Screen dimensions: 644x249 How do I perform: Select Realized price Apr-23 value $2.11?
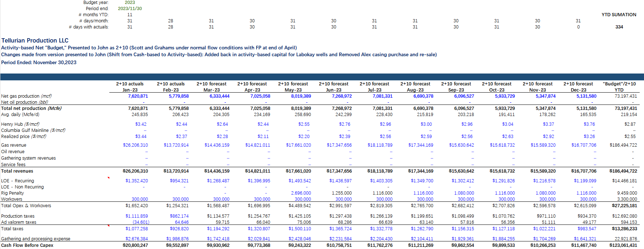[263, 137]
